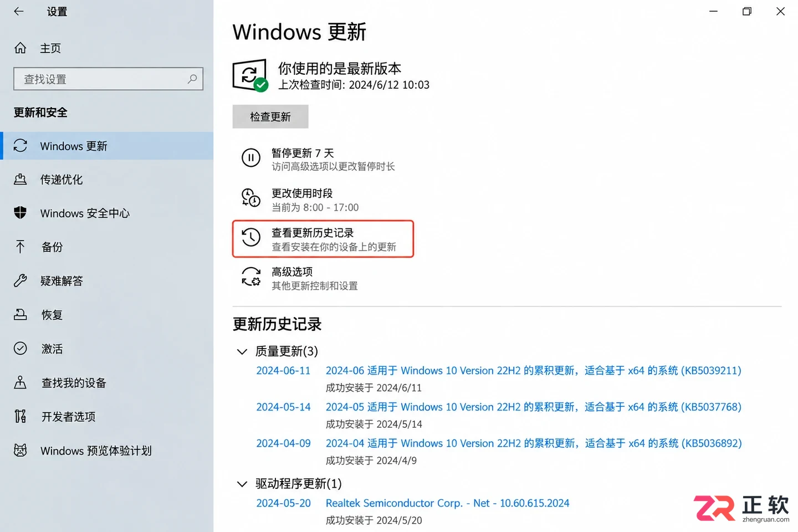This screenshot has height=532, width=798.
Task: Click date 2024-06-11 entry
Action: point(283,370)
